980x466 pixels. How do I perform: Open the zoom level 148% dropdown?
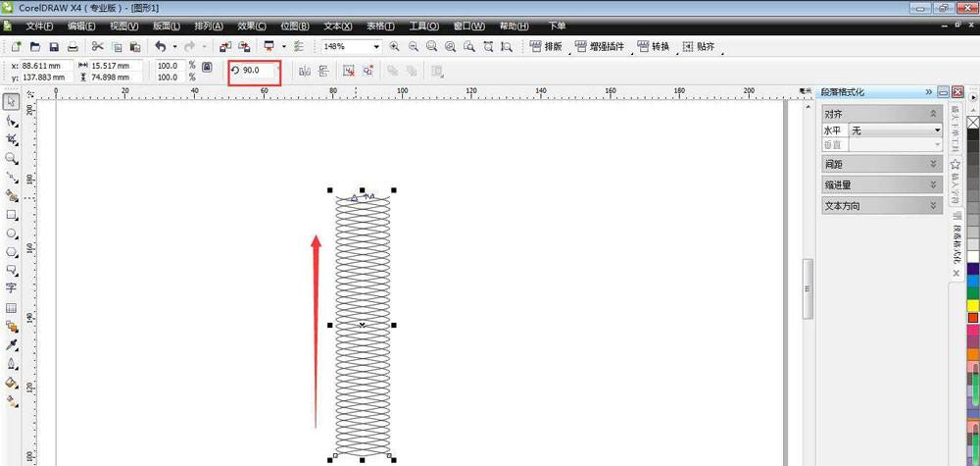pyautogui.click(x=376, y=47)
